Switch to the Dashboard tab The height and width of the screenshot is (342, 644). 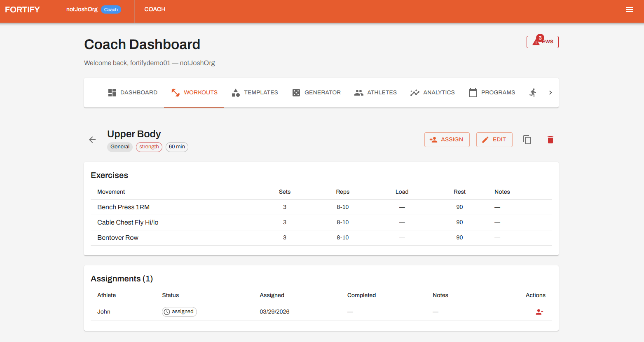pyautogui.click(x=133, y=93)
